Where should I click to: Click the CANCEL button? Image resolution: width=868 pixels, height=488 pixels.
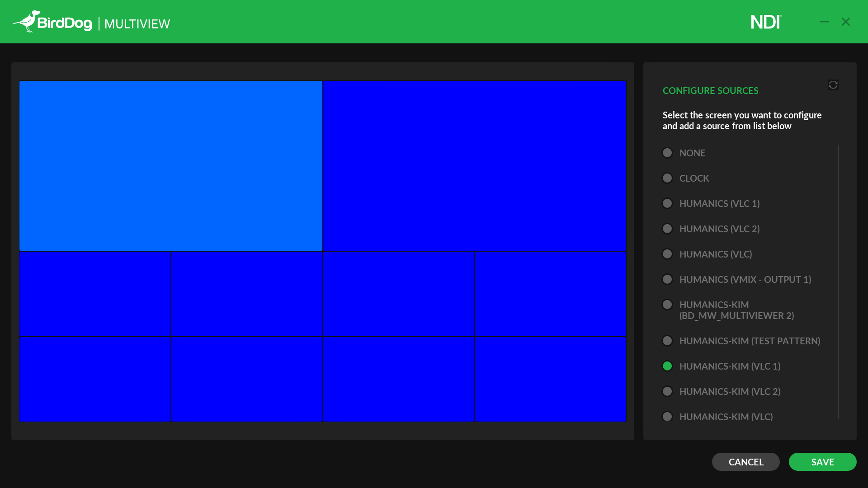745,462
